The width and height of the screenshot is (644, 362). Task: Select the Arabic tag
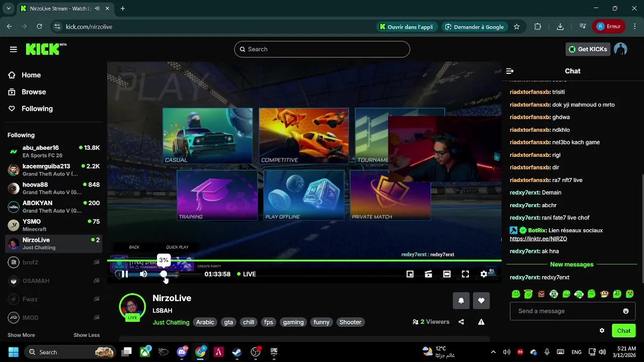point(205,322)
